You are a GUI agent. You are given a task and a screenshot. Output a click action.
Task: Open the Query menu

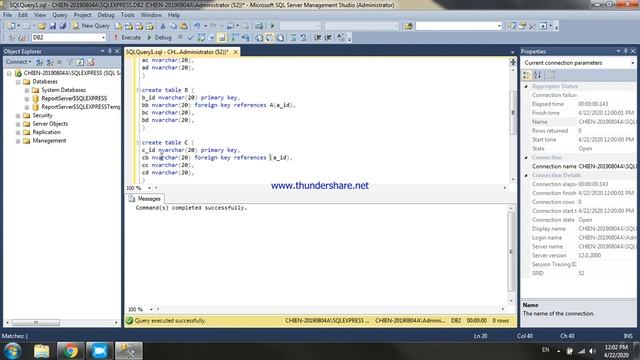click(60, 15)
